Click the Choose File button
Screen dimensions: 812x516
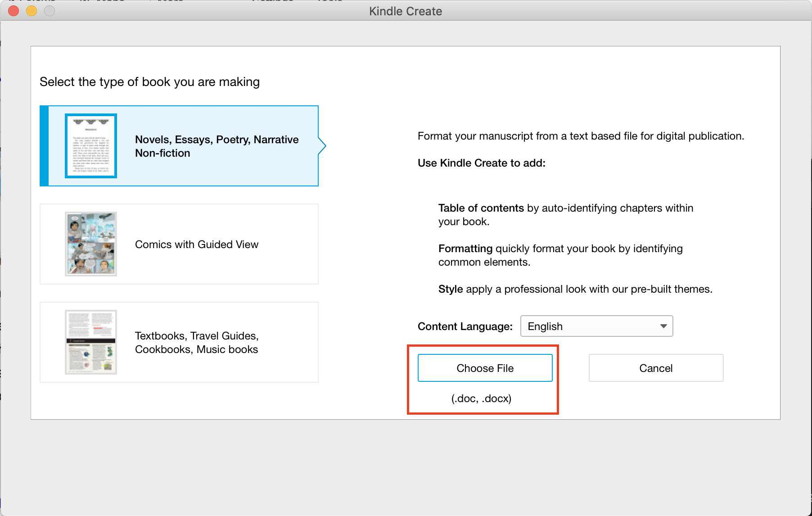(x=485, y=368)
